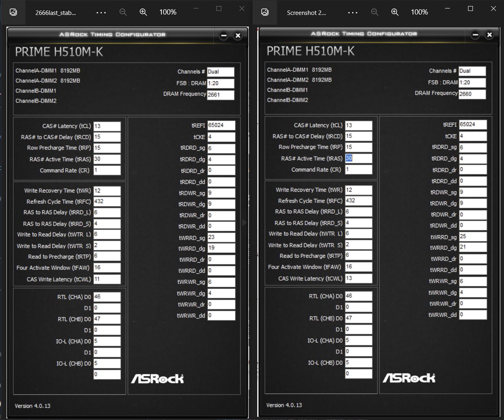504x420 pixels.
Task: Zoom out in the left photo viewer
Action: (x=123, y=12)
